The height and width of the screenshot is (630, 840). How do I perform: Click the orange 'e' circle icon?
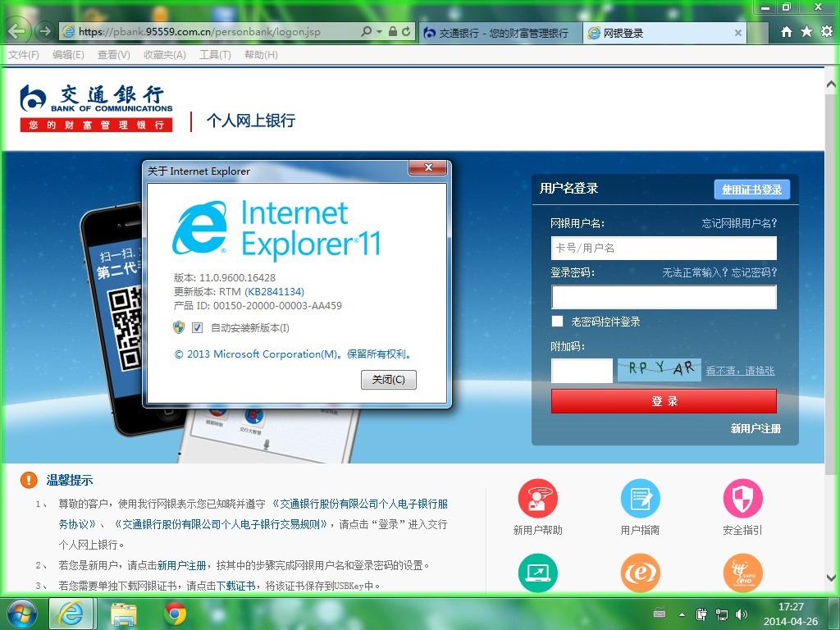coord(640,573)
